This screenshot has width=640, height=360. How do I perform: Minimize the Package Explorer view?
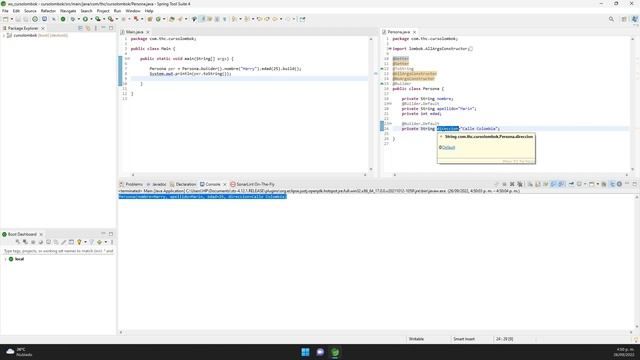(103, 28)
